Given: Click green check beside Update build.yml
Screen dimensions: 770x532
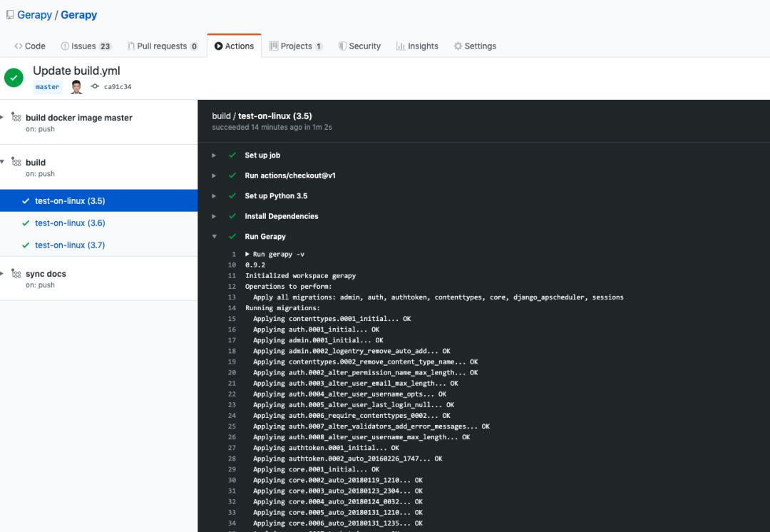Looking at the screenshot, I should (x=14, y=77).
